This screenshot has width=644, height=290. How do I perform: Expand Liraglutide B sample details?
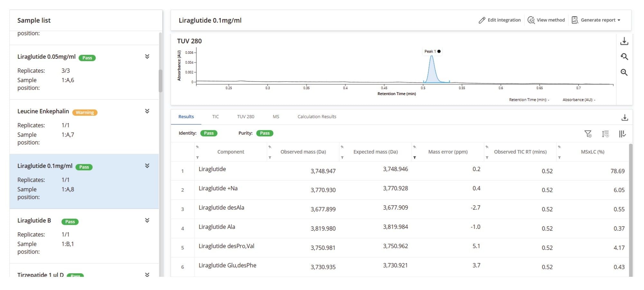point(147,220)
